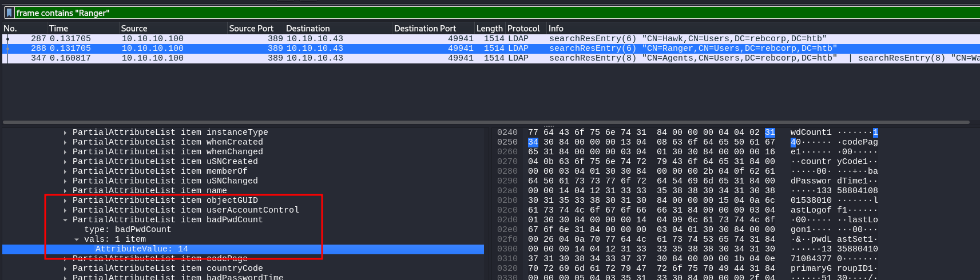Click the Destination column header
The height and width of the screenshot is (280, 980).
308,28
